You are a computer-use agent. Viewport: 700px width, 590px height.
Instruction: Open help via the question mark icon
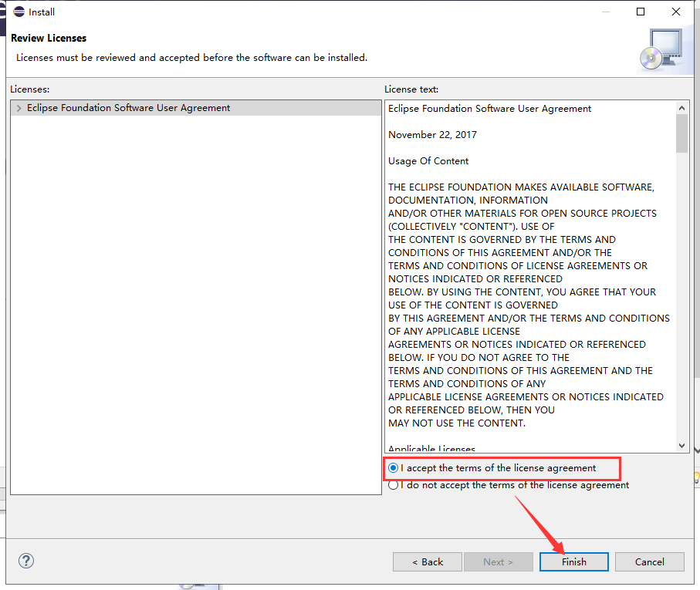click(26, 561)
